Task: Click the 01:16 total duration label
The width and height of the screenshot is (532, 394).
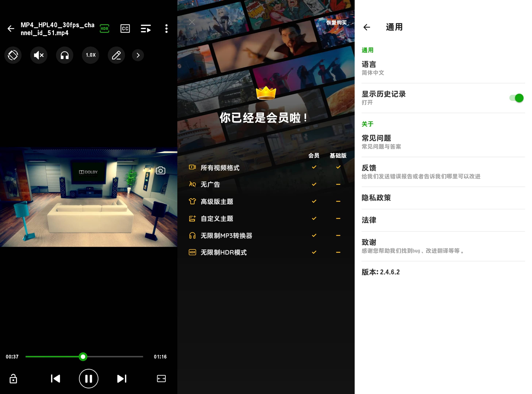Action: [160, 357]
